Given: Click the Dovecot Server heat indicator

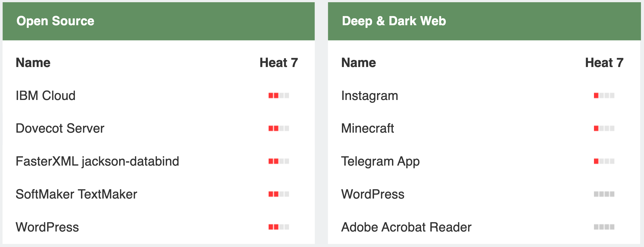Looking at the screenshot, I should (279, 128).
